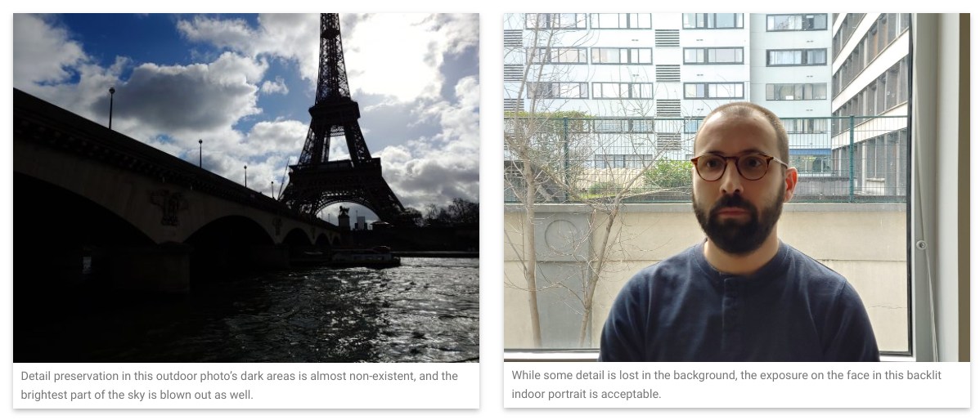Screen dimensions: 980x420
Task: Open the Eiffel Tower outdoor photo
Action: 246,187
